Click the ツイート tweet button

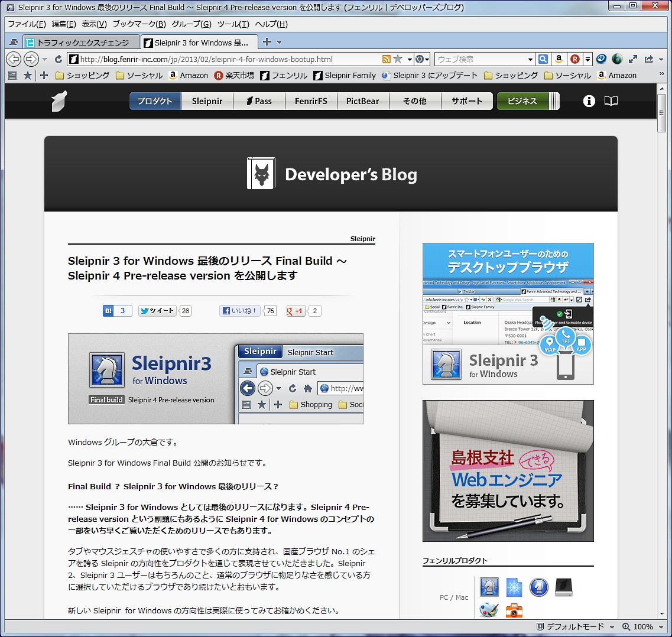157,311
